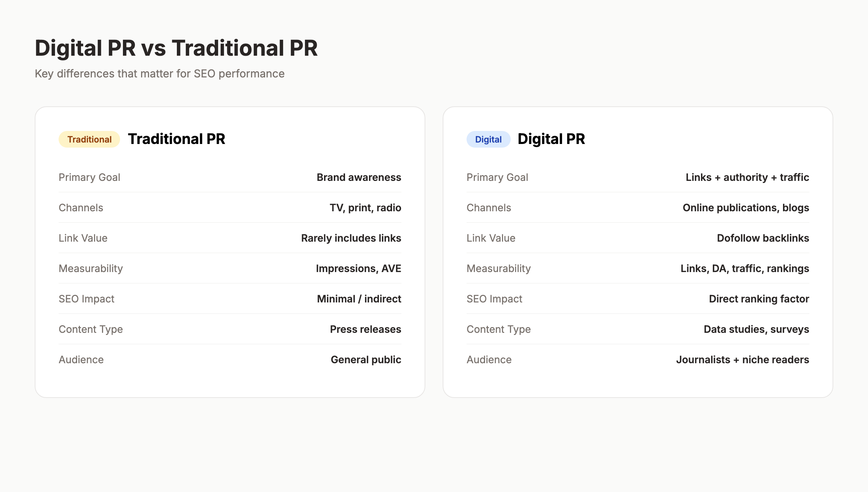Click the subtitle about SEO performance
Image resolution: width=868 pixels, height=492 pixels.
[159, 73]
